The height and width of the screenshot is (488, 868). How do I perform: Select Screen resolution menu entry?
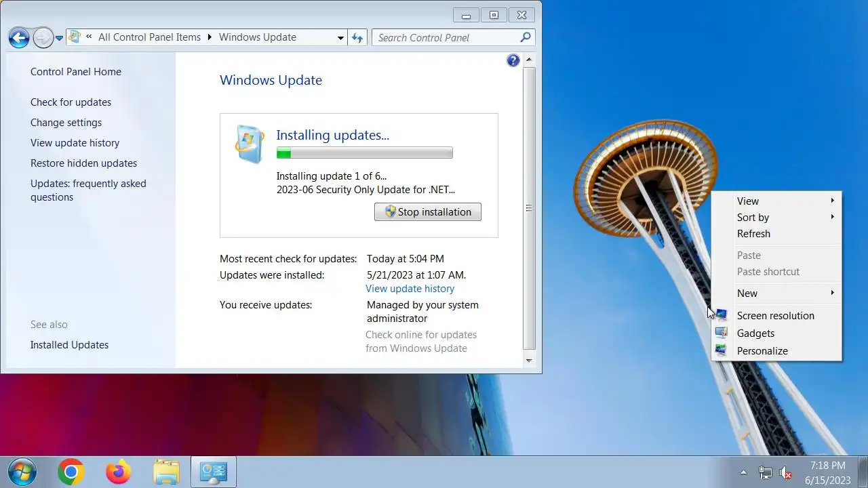pos(776,315)
